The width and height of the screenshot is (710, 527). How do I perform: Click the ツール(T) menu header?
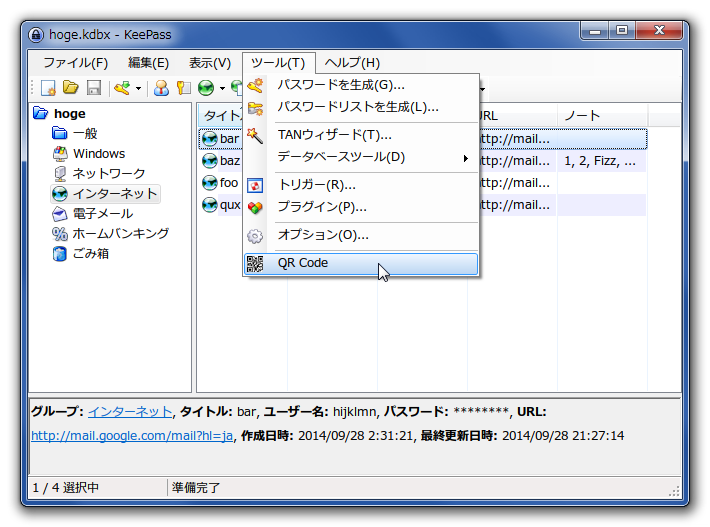point(278,63)
